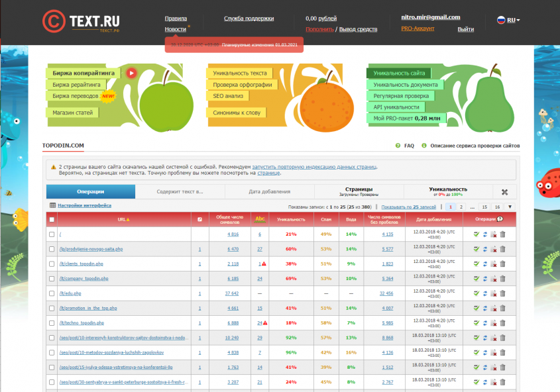Tick the checkbox for /lt/company_topodin.php
The height and width of the screenshot is (392, 560).
[x=52, y=278]
